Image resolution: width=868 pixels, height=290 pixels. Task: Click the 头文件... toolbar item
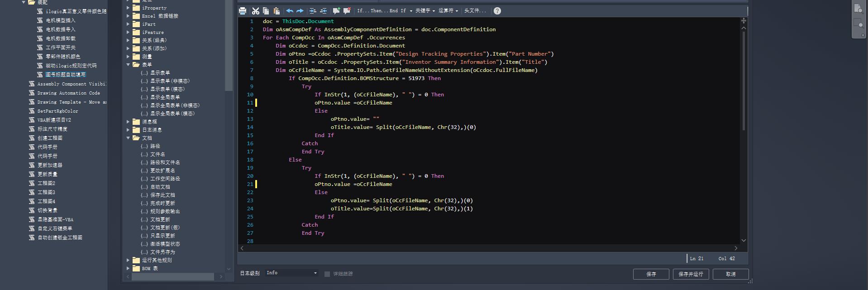(x=475, y=11)
